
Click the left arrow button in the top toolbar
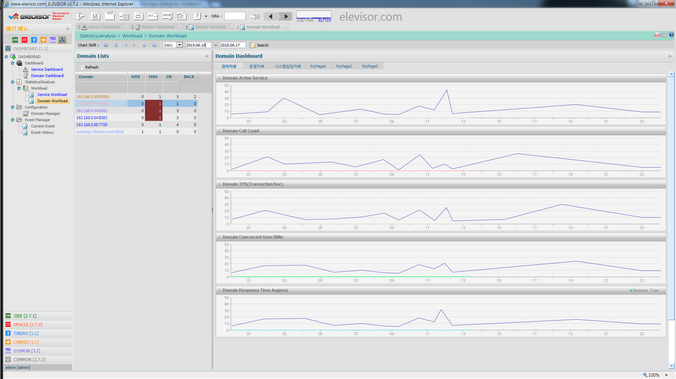(x=271, y=16)
